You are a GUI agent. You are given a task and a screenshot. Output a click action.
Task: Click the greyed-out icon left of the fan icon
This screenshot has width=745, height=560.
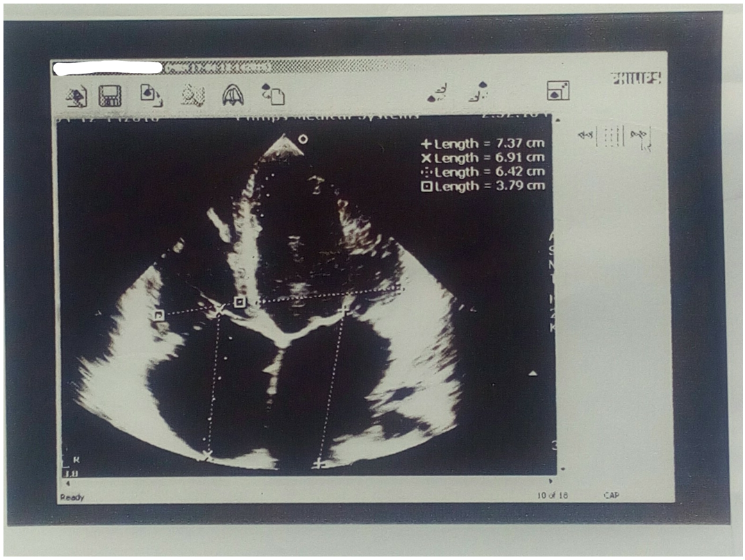pyautogui.click(x=192, y=95)
